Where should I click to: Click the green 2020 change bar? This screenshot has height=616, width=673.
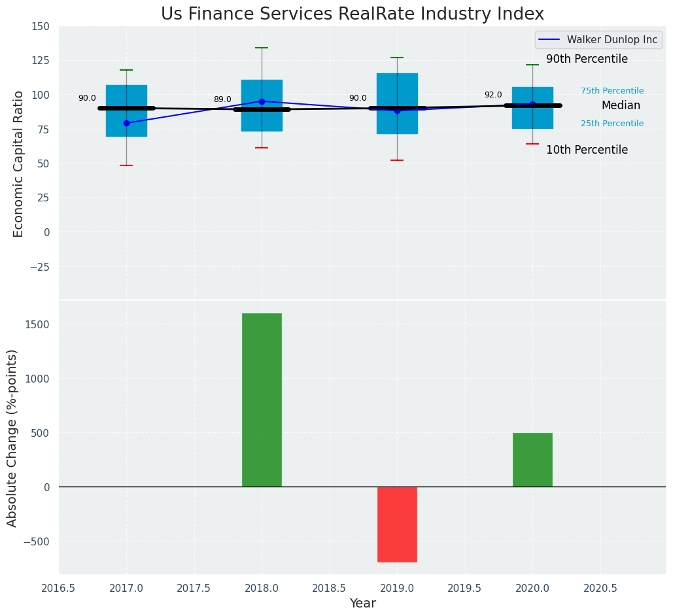(532, 460)
